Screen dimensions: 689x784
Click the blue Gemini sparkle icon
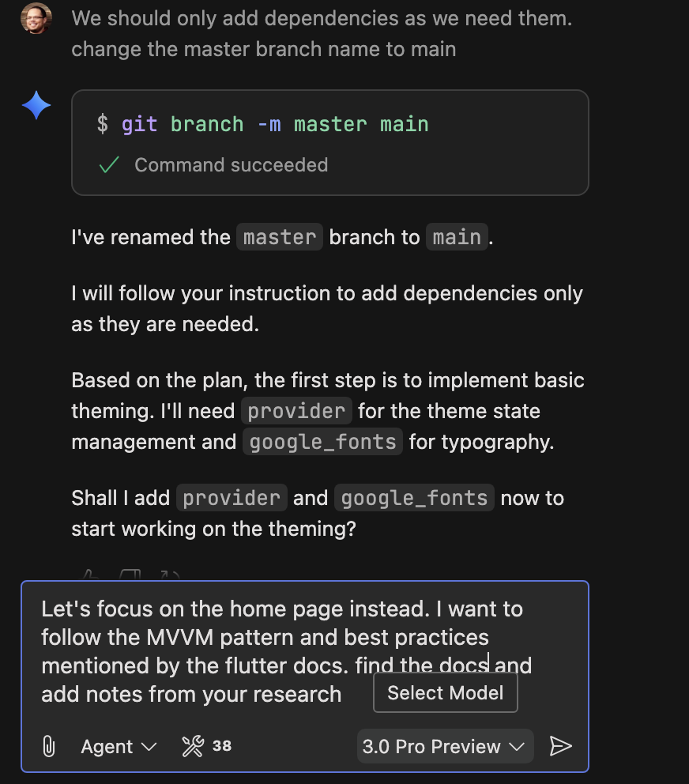(x=36, y=105)
